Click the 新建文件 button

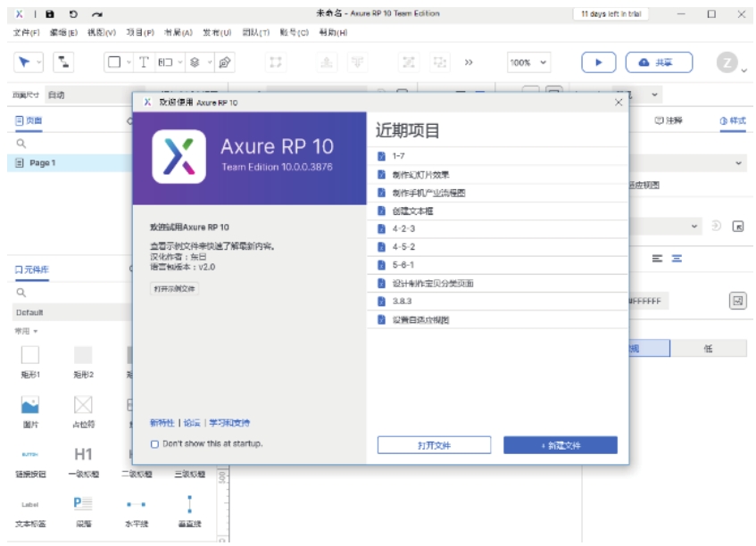click(560, 445)
